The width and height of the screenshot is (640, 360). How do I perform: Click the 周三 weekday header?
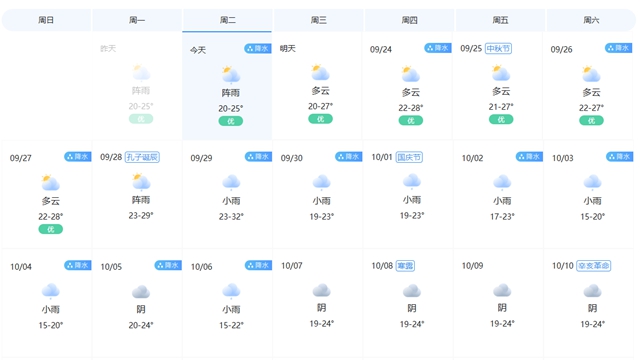[318, 20]
